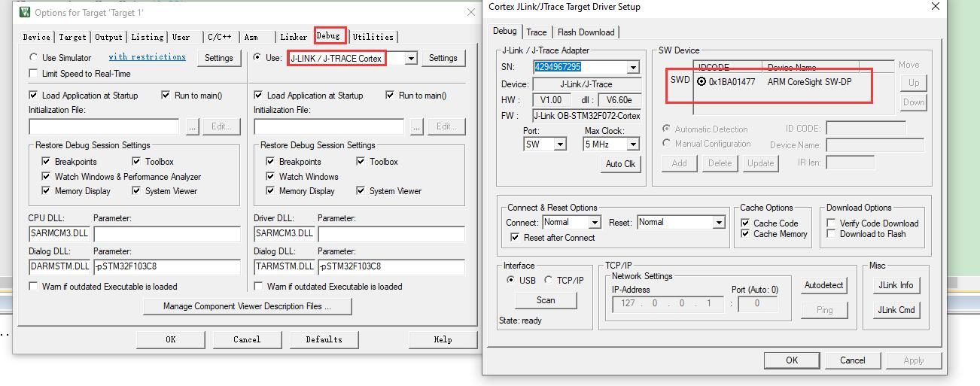
Task: Close the Cortex JLink Target Driver Setup window
Action: pos(935,7)
